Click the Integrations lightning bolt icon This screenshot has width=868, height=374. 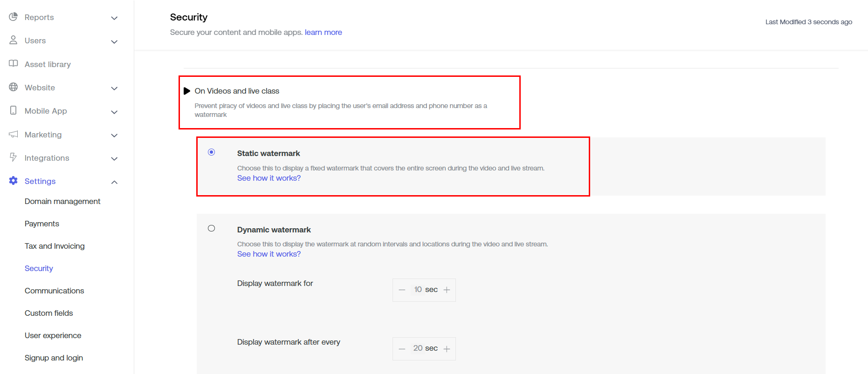13,157
